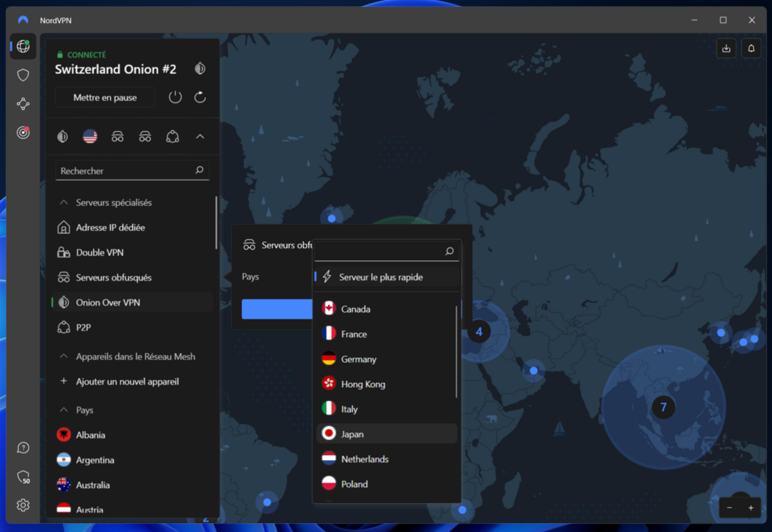Open the help question mark icon
Screen dimensions: 772x532
[23, 448]
